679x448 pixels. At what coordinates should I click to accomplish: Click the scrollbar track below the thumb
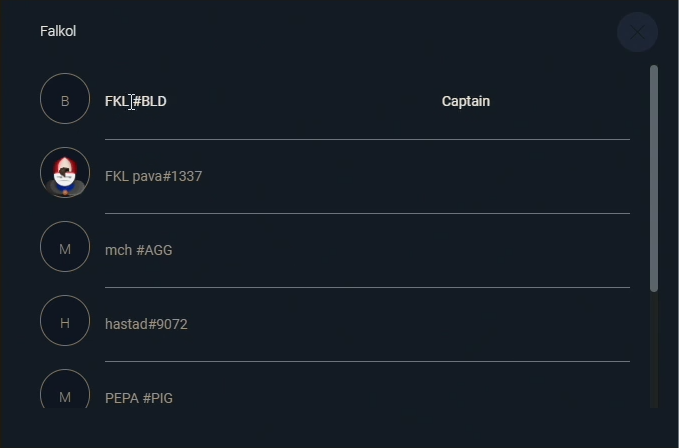[x=654, y=350]
